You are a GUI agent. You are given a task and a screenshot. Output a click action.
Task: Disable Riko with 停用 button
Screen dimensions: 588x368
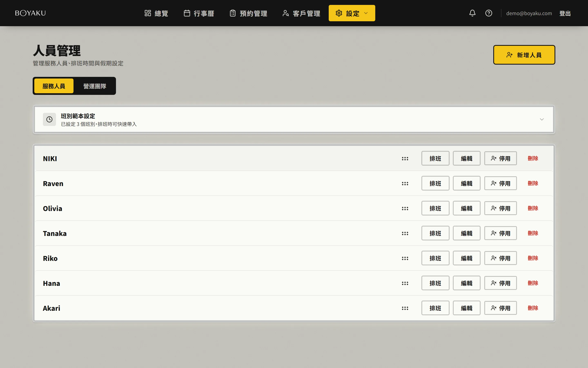(500, 258)
